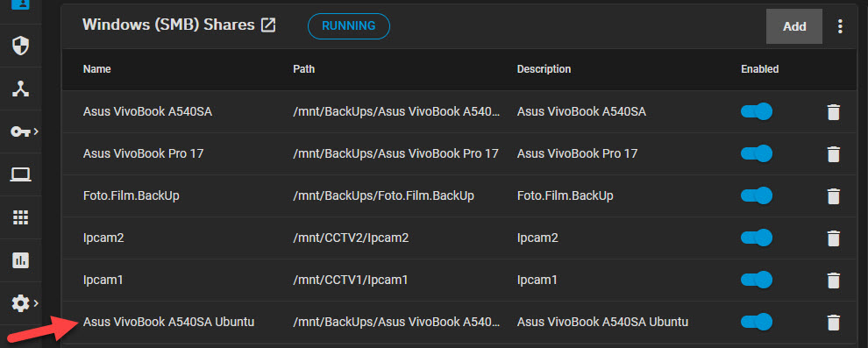This screenshot has width=868, height=348.
Task: Disable the Foto.Film.BackUp share toggle
Action: pyautogui.click(x=757, y=195)
